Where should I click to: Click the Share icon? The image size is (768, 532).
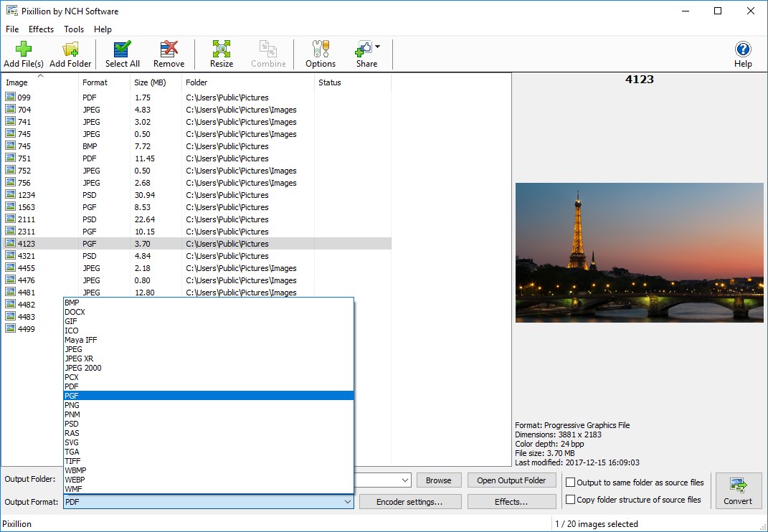tap(363, 49)
